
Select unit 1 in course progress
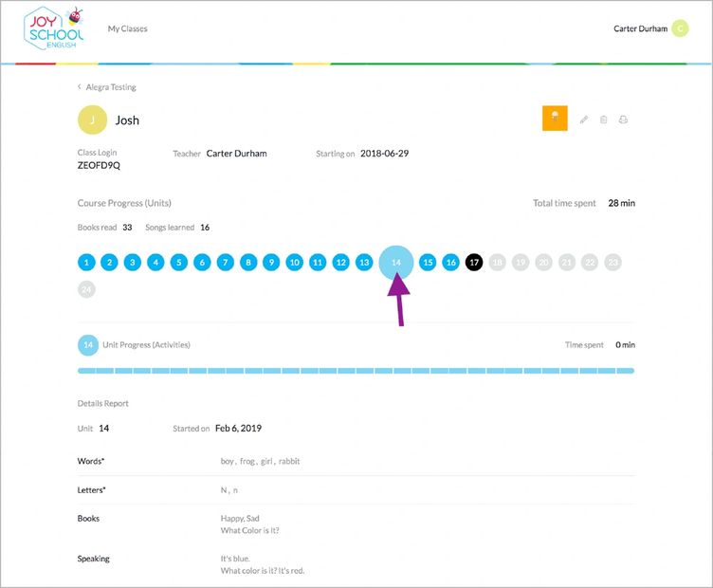tap(86, 263)
